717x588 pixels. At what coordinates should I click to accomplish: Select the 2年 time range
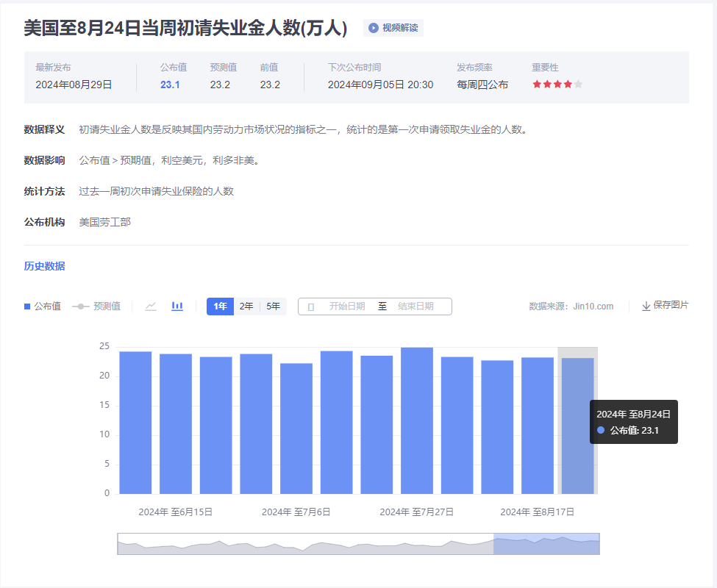pyautogui.click(x=246, y=306)
